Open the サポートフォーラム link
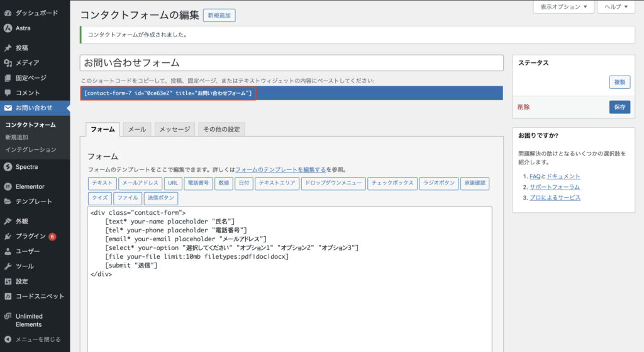 pos(554,187)
